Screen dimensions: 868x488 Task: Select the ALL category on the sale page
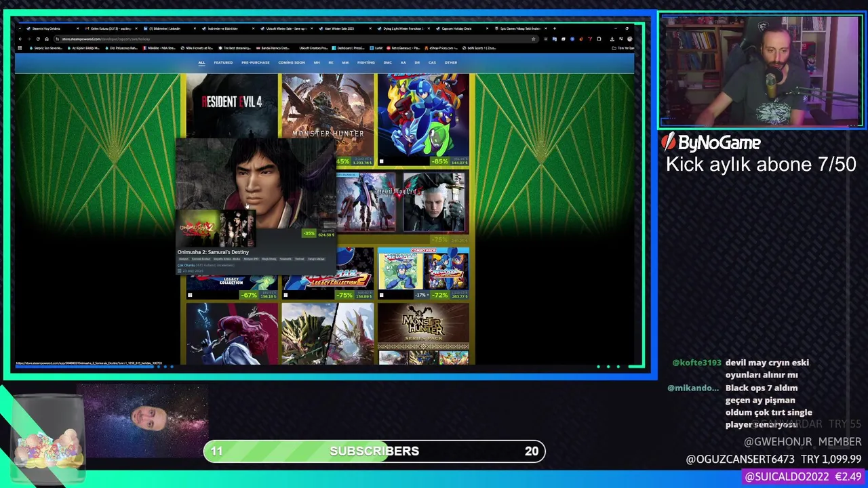point(201,62)
